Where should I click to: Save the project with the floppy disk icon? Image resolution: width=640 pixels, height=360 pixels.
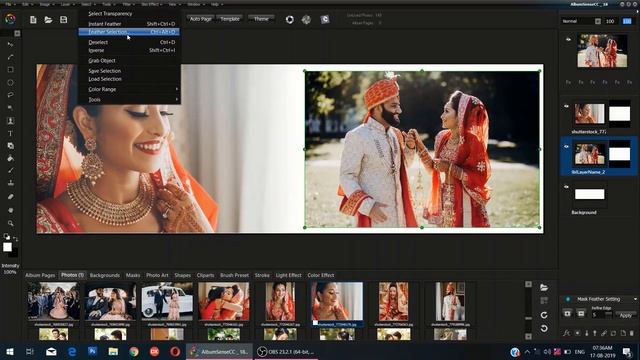click(64, 20)
